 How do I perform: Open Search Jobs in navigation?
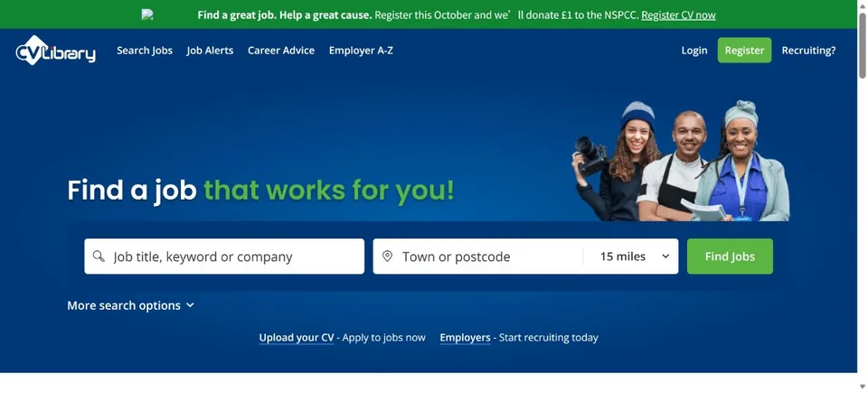pos(145,51)
